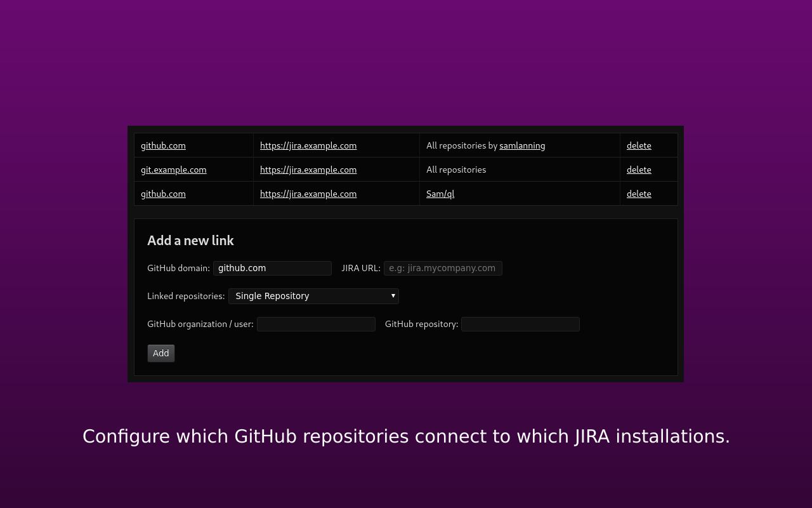The image size is (812, 508).
Task: Delete the samlanning repositories link
Action: (639, 145)
